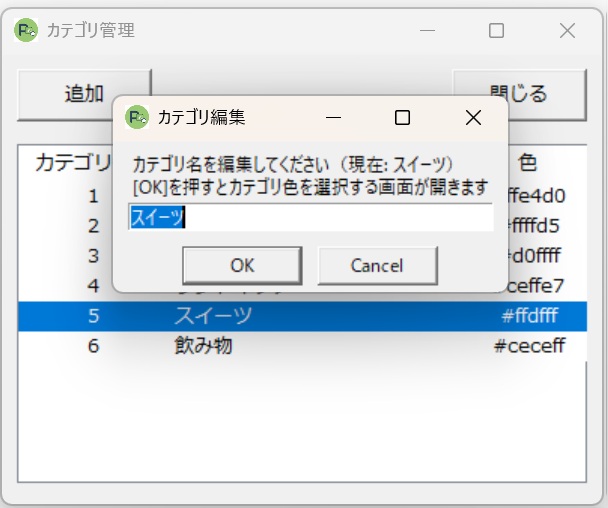608x508 pixels.
Task: Click the fe4d0 color value in row 1
Action: [537, 196]
